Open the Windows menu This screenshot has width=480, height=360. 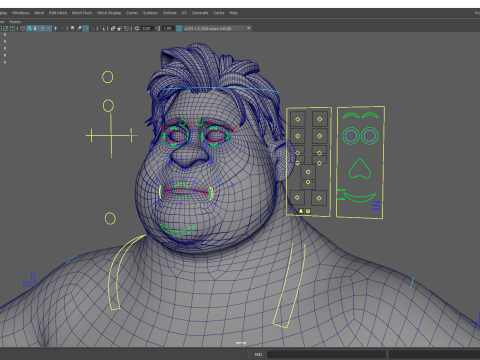coord(21,13)
